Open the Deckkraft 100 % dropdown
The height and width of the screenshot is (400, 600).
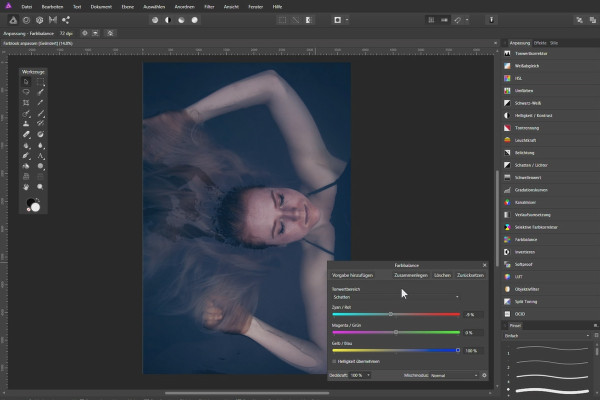click(360, 376)
